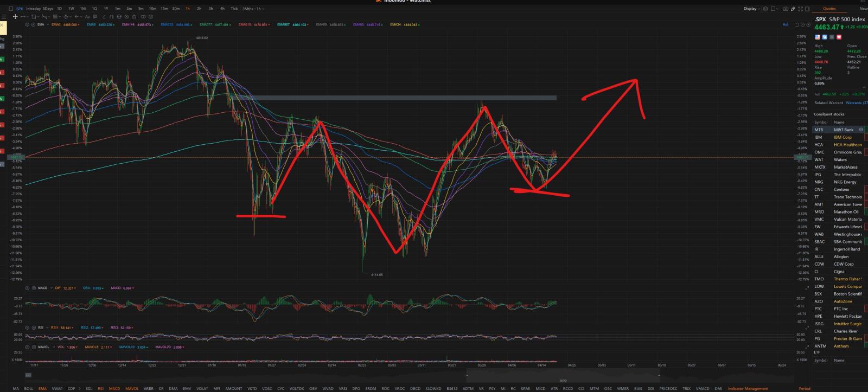Expand more main indicators arrow after CDP

80,389
